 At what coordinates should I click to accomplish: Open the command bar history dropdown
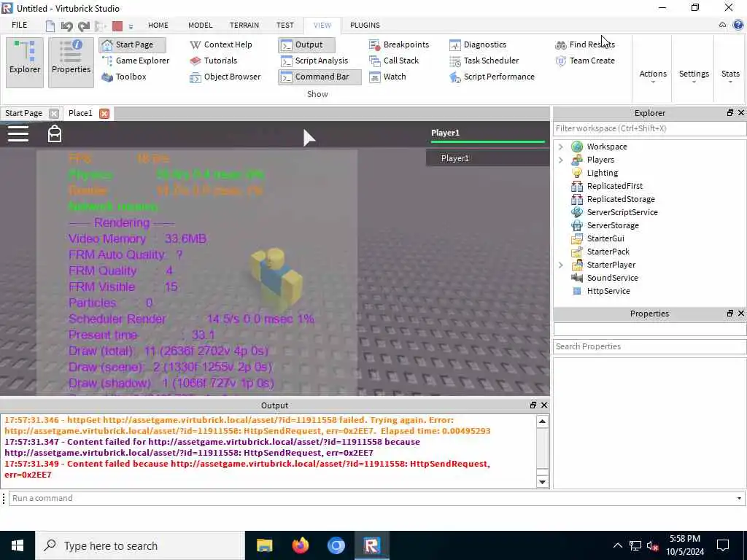pos(739,498)
